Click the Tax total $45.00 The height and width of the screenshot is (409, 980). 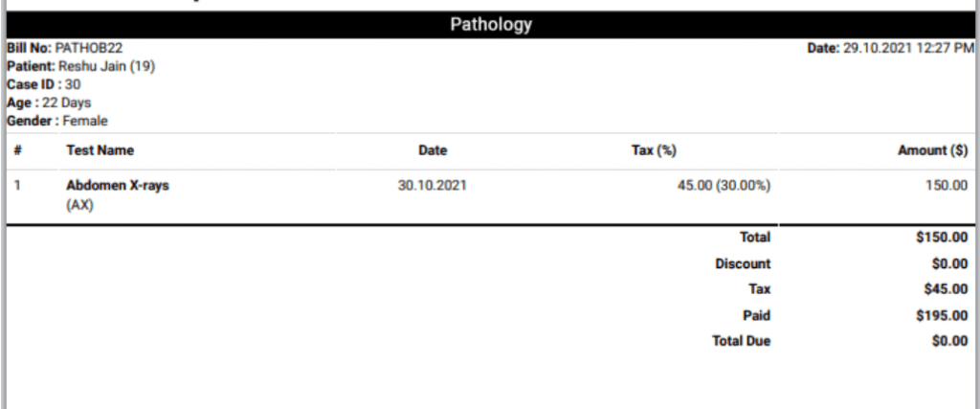tap(946, 289)
